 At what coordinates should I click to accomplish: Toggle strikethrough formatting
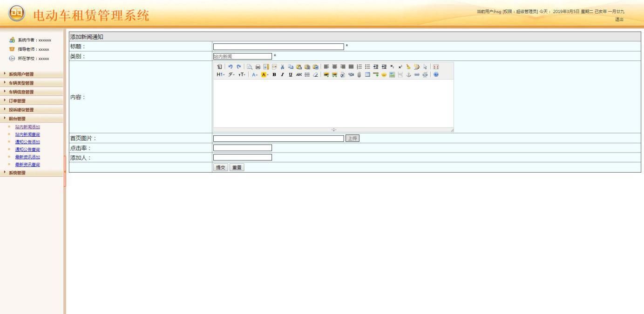(299, 74)
